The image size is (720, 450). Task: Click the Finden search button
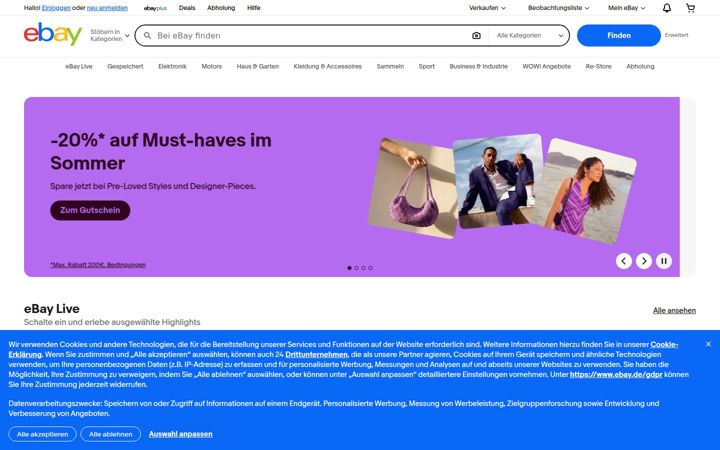pos(619,35)
